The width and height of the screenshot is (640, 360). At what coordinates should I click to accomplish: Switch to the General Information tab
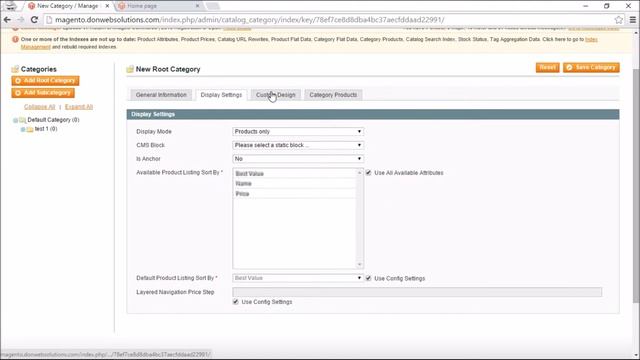161,95
